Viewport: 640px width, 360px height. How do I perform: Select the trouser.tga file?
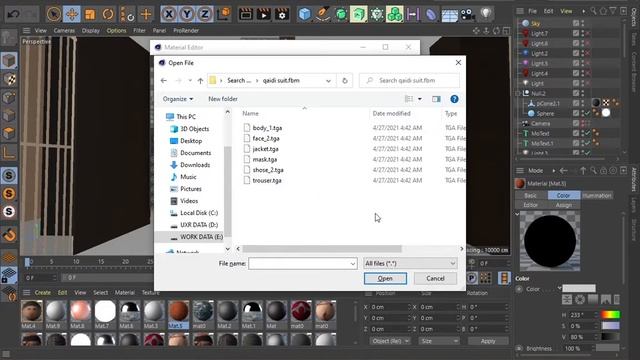click(x=267, y=180)
